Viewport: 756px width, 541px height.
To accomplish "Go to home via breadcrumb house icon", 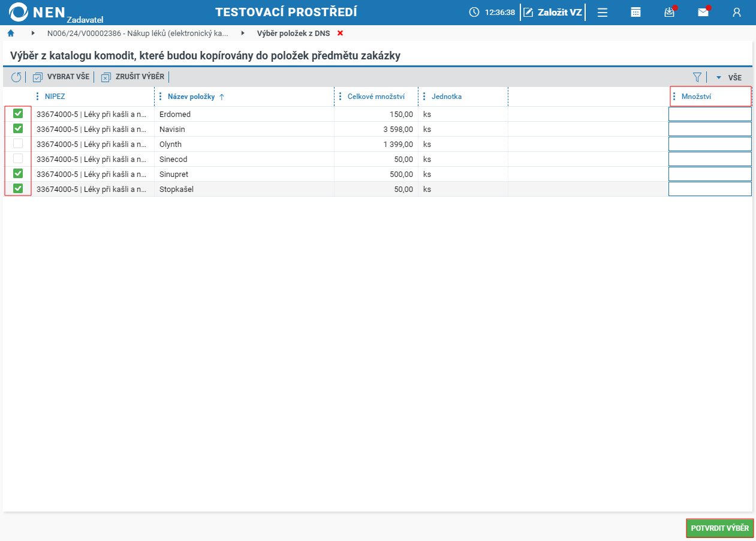I will (10, 33).
